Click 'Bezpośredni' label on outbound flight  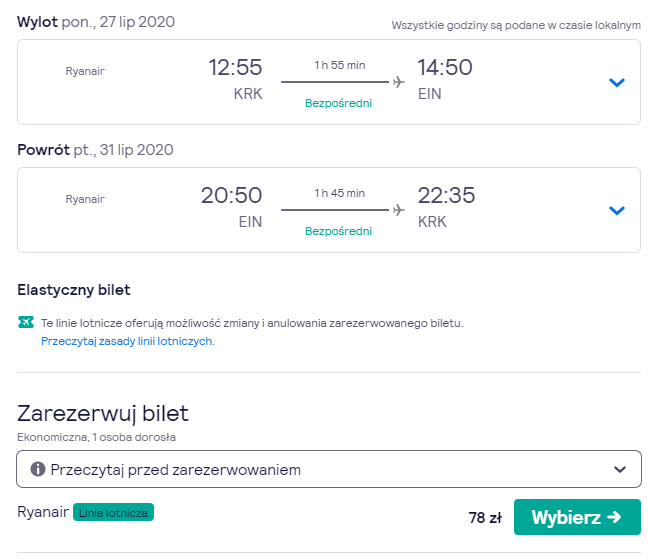[x=338, y=103]
